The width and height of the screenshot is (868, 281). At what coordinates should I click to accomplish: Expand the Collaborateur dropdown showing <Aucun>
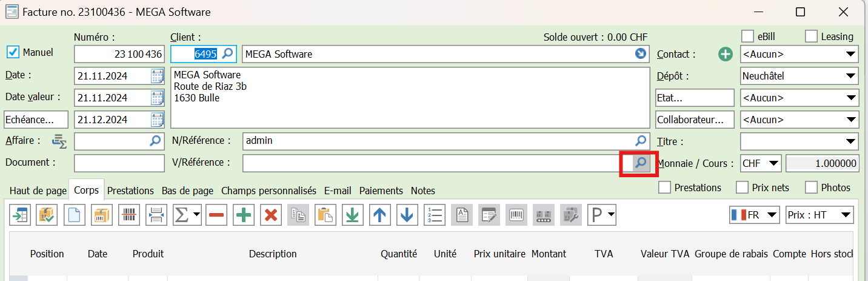click(x=800, y=120)
